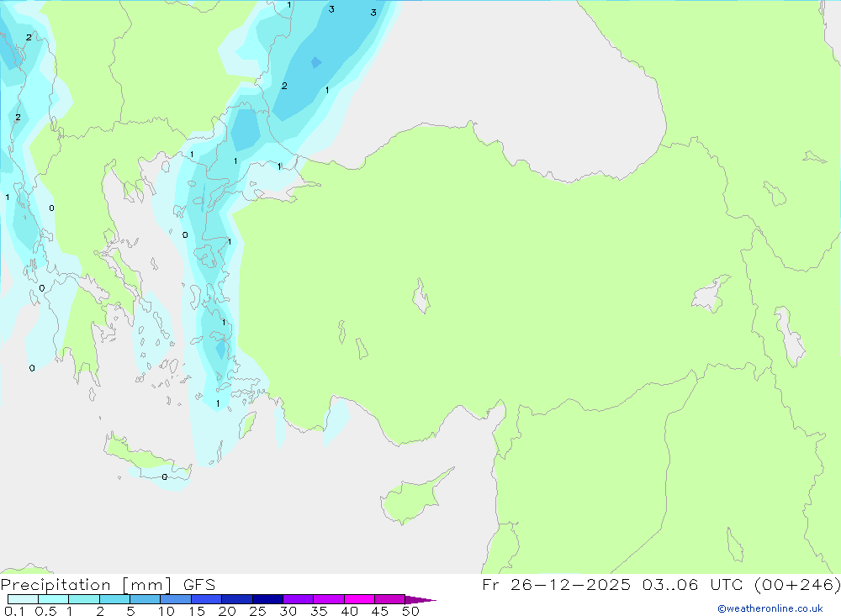
Task: Select the 2–5 mm legend color swatch
Action: [x=114, y=599]
